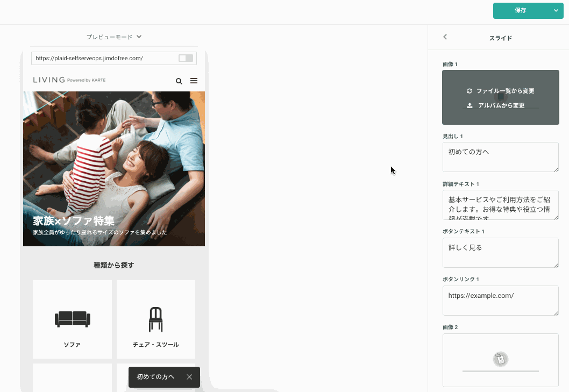Image resolution: width=569 pixels, height=392 pixels.
Task: Click the 家族×ソファ特集 hero banner image
Action: click(114, 169)
